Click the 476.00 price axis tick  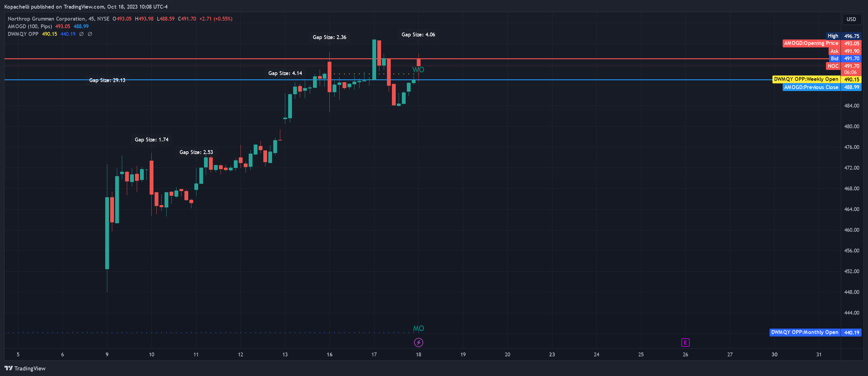click(852, 147)
